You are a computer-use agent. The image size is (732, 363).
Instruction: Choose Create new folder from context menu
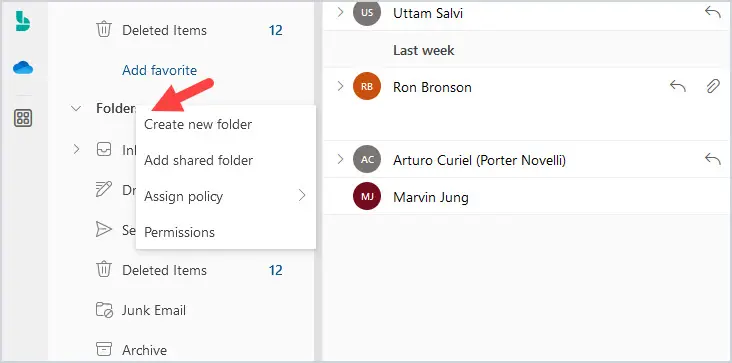pyautogui.click(x=226, y=124)
